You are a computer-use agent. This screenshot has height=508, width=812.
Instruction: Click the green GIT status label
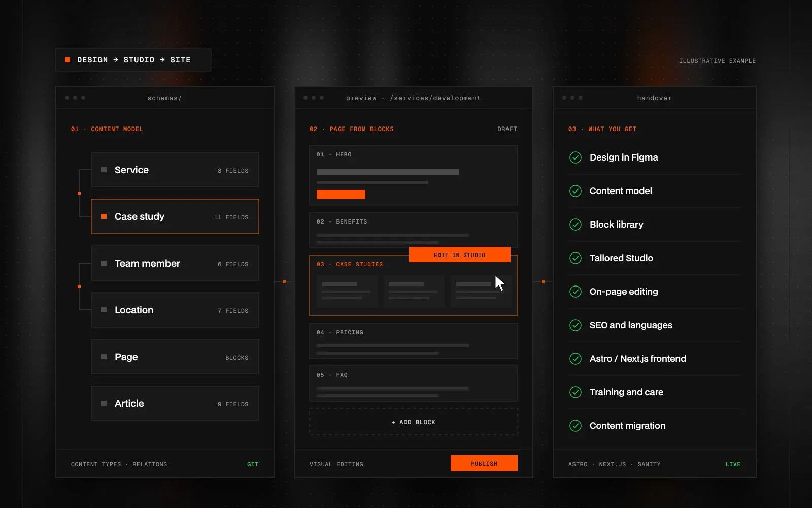point(253,464)
